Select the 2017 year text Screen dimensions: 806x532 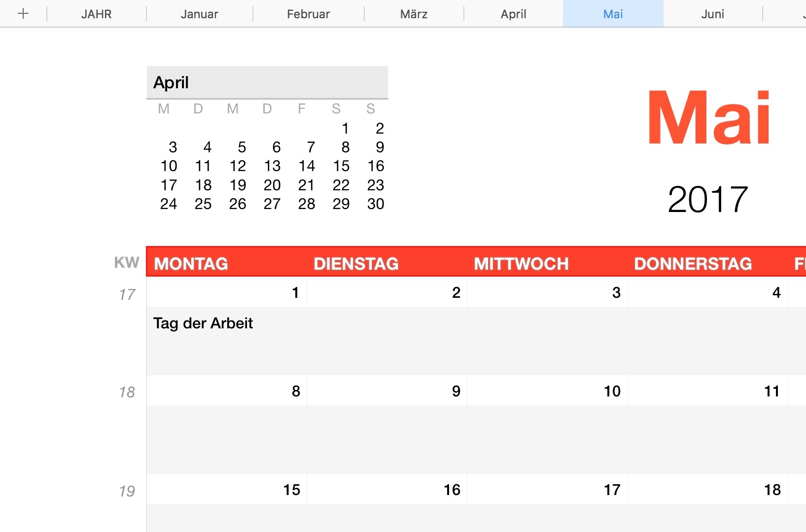(707, 200)
